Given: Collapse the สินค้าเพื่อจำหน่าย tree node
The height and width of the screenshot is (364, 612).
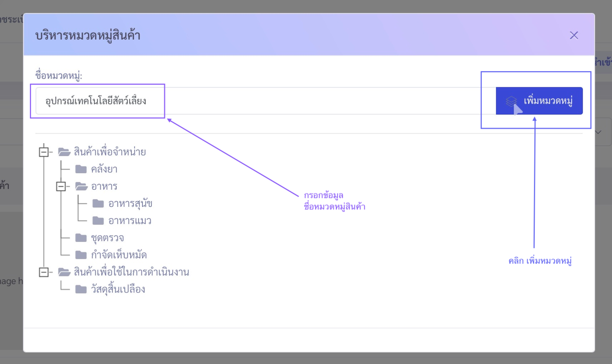Looking at the screenshot, I should (x=44, y=152).
